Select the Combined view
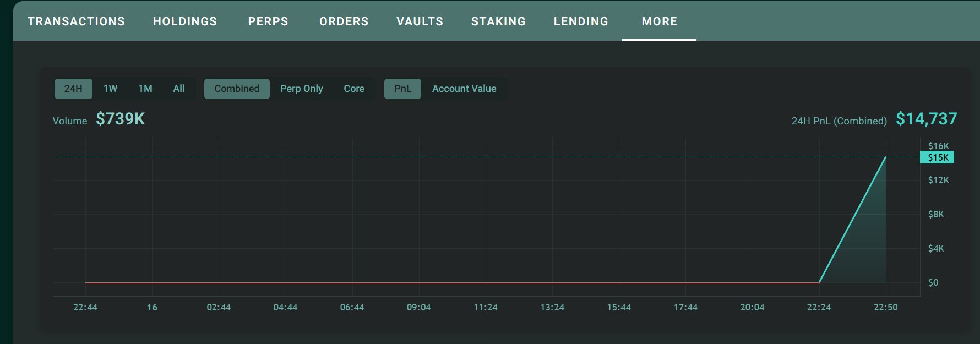The image size is (980, 344). coord(237,89)
